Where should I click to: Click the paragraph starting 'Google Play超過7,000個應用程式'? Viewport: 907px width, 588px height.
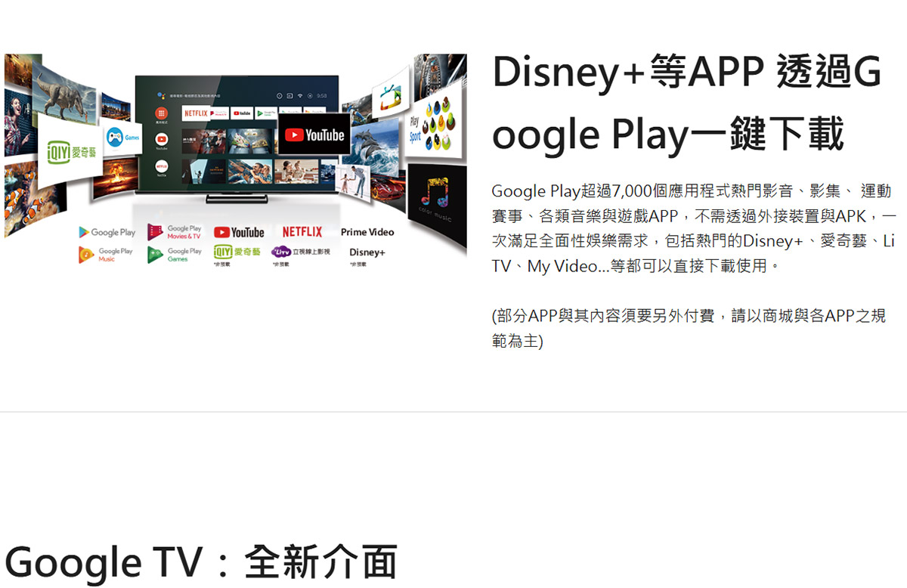point(693,229)
